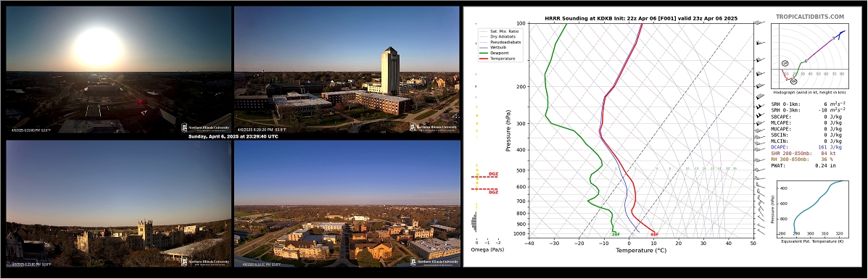
Task: Click the Sunday, April 6, 2025 UTC timestamp
Action: [233, 136]
